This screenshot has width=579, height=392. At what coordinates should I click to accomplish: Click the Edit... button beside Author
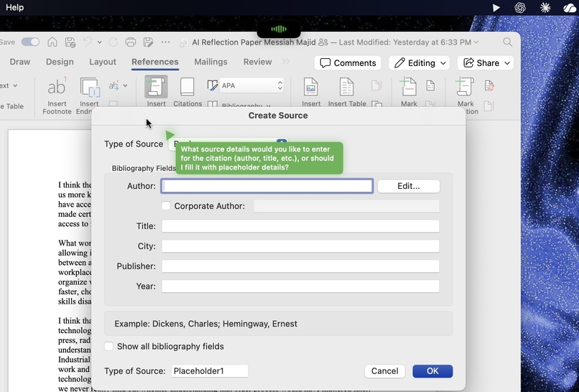(409, 186)
